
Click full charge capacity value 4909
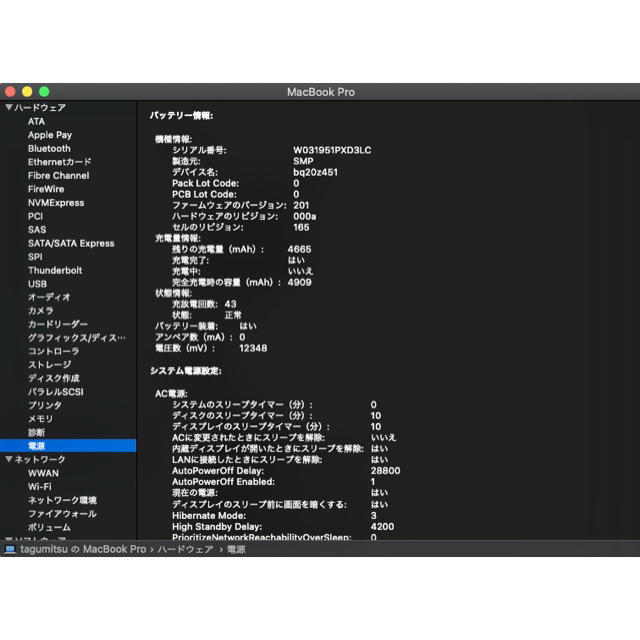(299, 282)
